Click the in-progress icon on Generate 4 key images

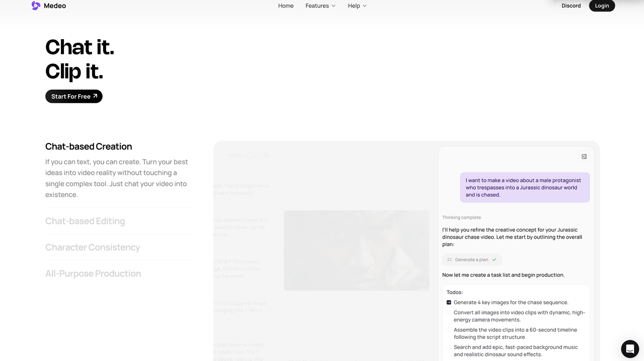pyautogui.click(x=449, y=303)
